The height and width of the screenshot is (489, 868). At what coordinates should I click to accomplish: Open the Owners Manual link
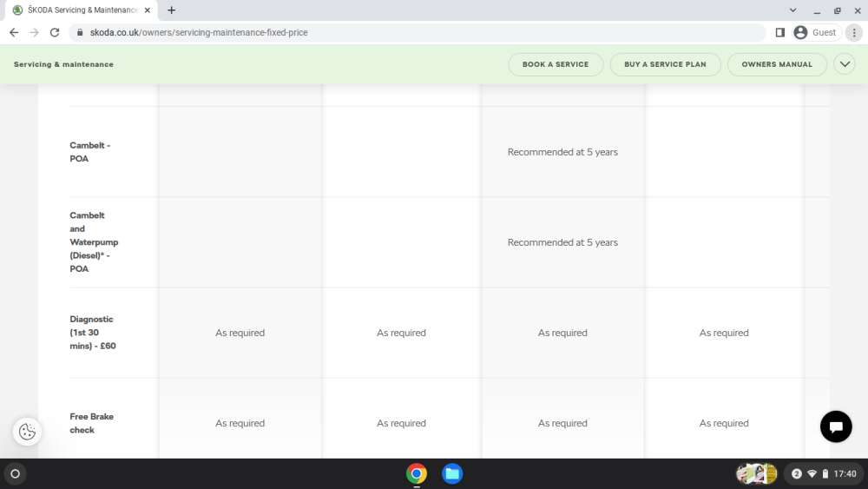(777, 64)
